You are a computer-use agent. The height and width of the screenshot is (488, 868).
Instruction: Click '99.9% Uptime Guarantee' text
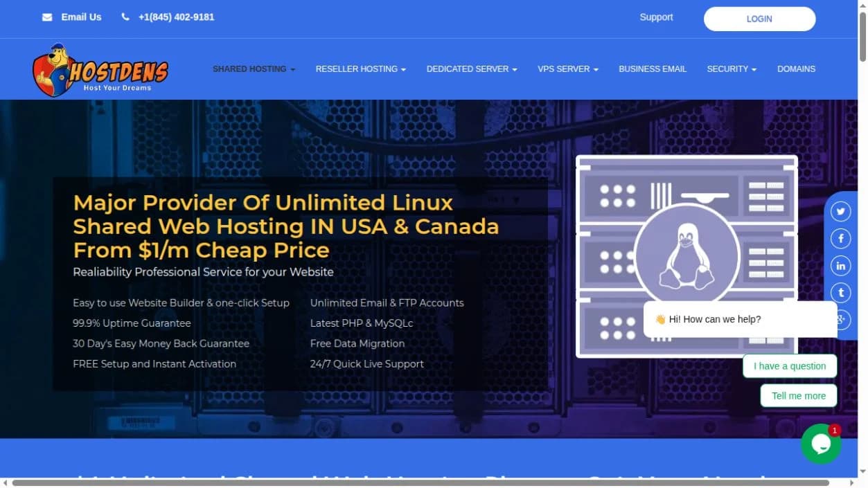click(x=132, y=323)
